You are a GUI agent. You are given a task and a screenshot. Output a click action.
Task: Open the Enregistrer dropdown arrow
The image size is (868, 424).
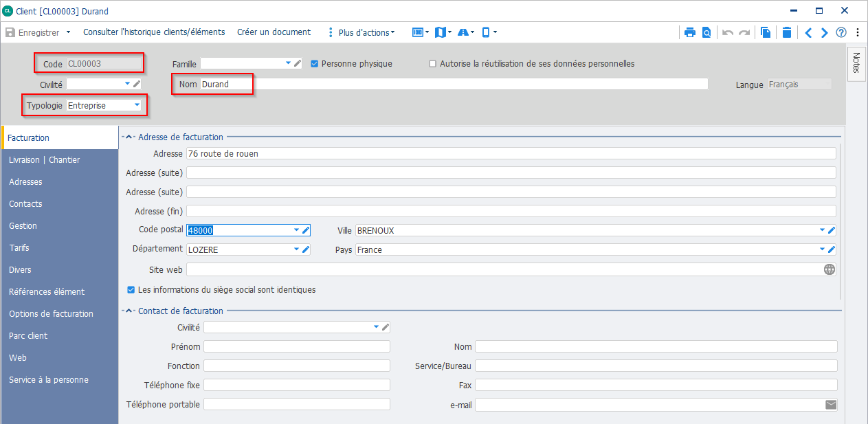[x=68, y=32]
